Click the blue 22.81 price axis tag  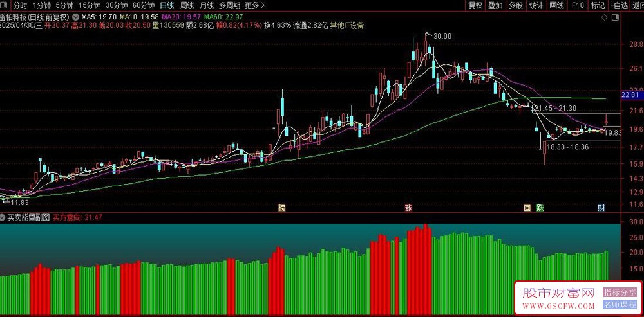tap(632, 95)
